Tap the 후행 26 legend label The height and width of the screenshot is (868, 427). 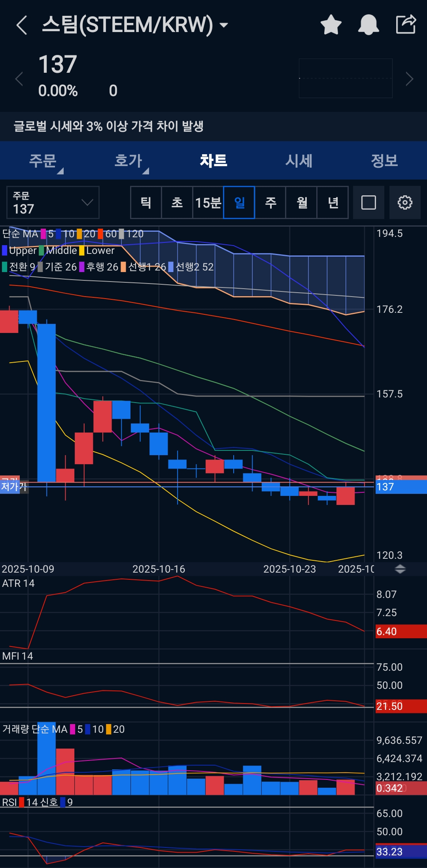(x=99, y=267)
